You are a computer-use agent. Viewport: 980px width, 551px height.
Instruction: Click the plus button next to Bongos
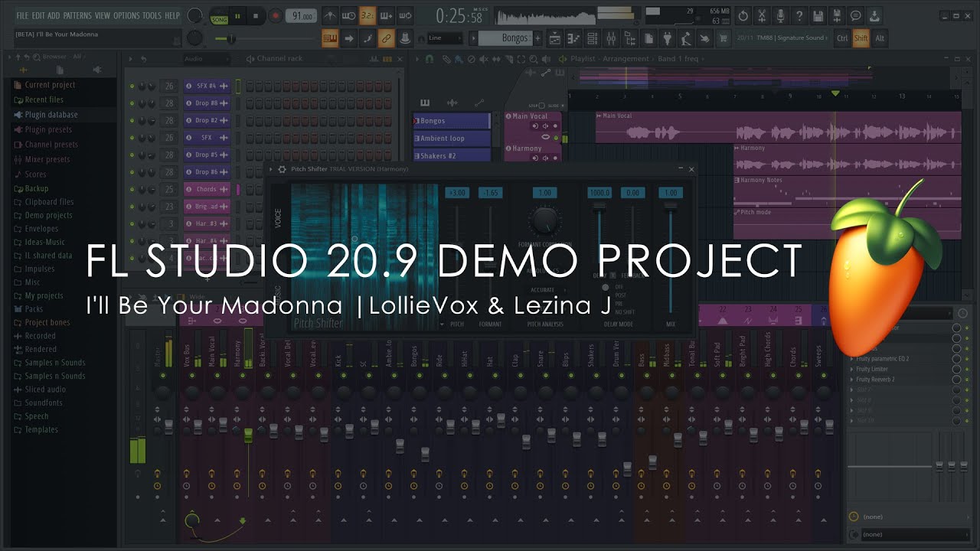point(537,38)
